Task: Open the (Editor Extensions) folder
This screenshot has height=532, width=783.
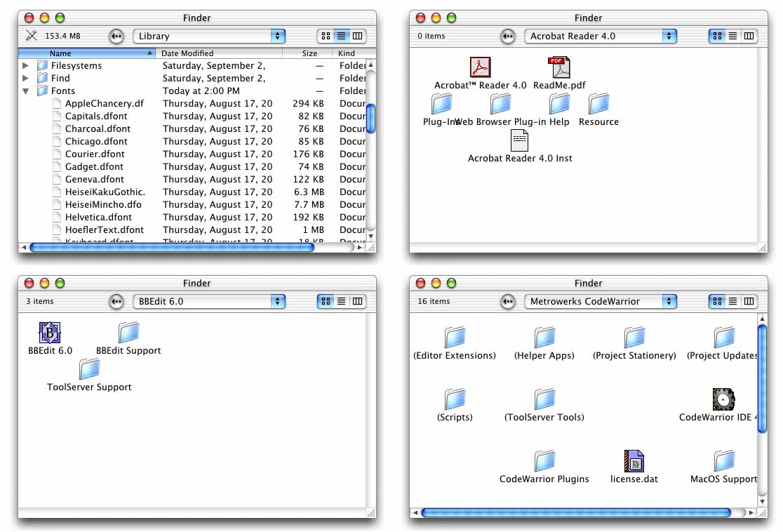Action: (x=455, y=337)
